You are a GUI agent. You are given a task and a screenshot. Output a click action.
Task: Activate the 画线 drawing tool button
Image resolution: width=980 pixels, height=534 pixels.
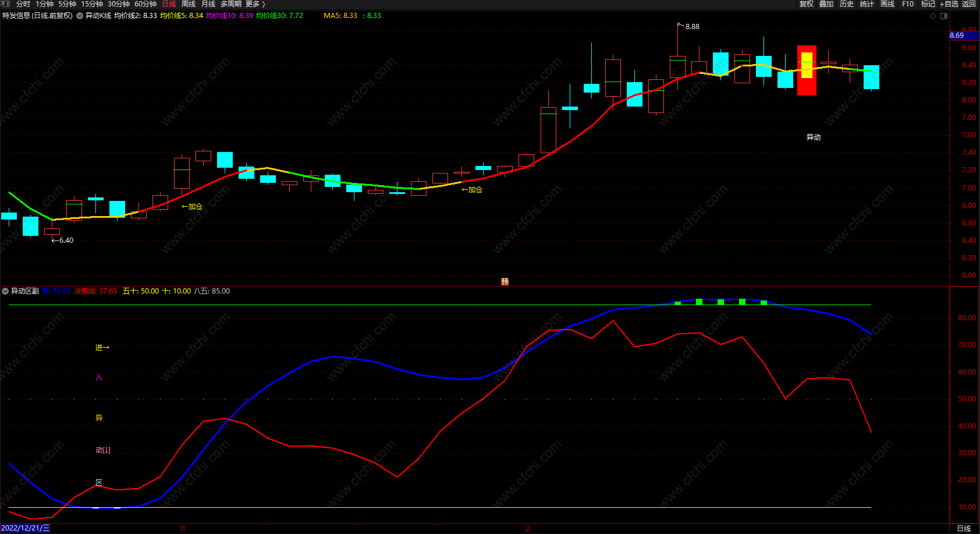click(x=887, y=4)
